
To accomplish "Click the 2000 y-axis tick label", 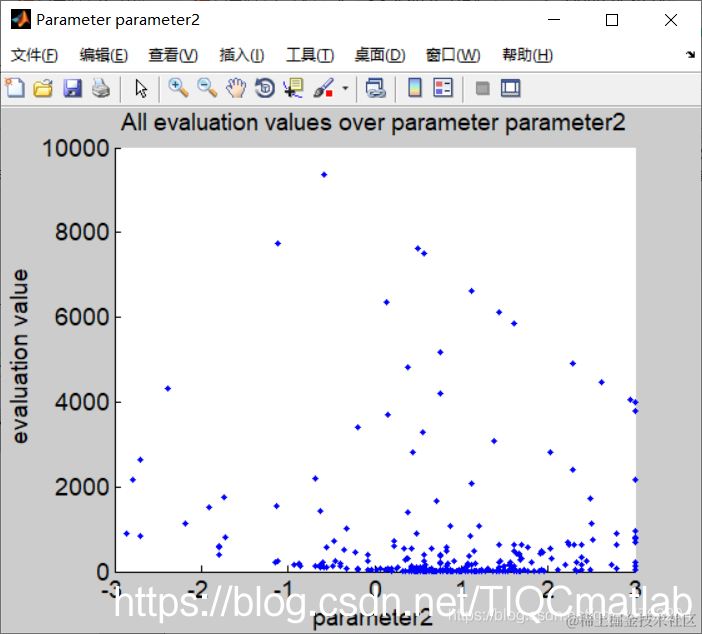I will [x=82, y=487].
